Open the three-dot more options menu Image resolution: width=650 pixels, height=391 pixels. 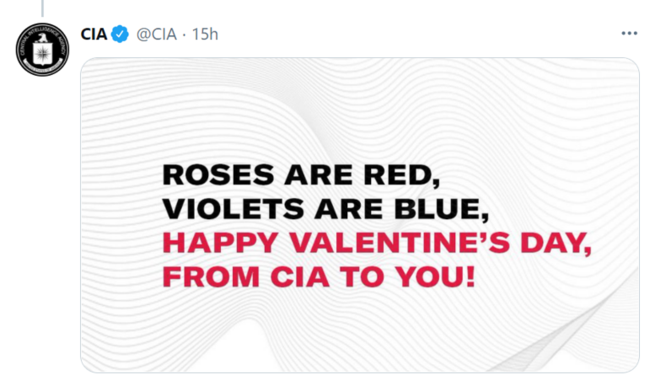coord(629,34)
